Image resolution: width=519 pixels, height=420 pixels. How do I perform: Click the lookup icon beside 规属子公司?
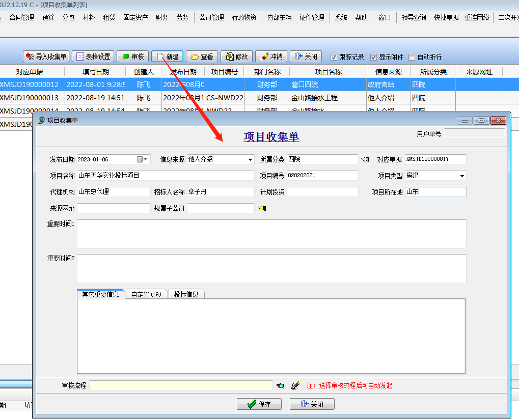(262, 208)
